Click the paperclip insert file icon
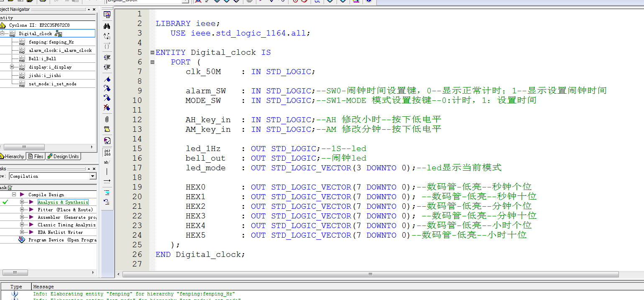644x300 pixels. (x=107, y=119)
